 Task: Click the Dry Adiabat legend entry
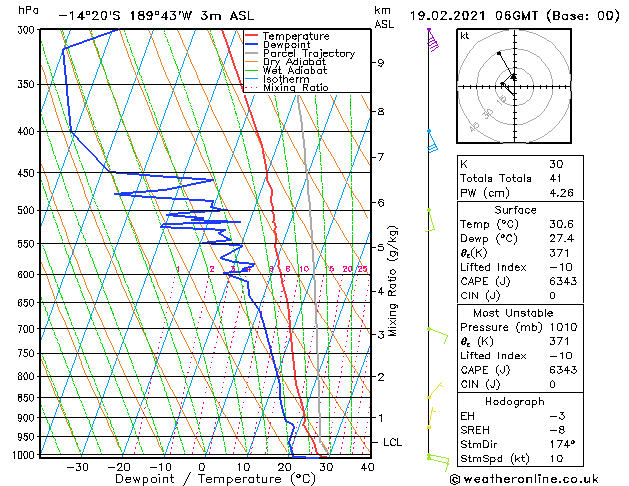coord(286,62)
